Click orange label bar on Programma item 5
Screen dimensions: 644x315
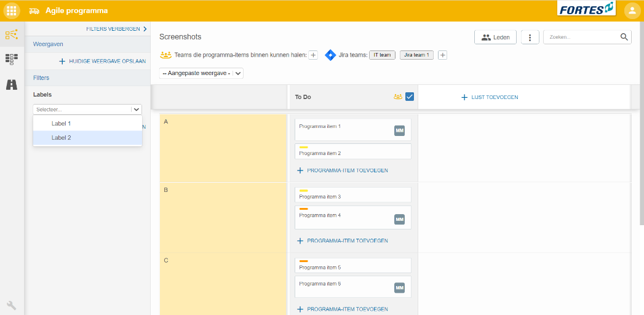(303, 261)
